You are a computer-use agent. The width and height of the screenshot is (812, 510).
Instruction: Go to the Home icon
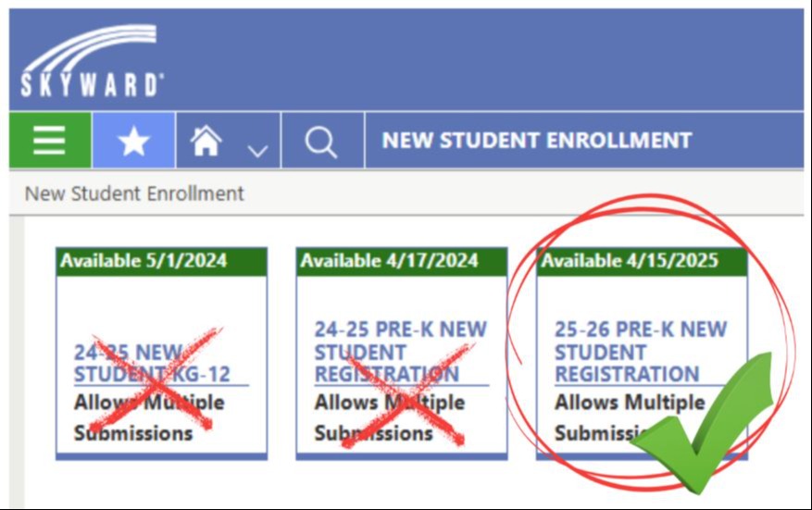click(x=206, y=141)
